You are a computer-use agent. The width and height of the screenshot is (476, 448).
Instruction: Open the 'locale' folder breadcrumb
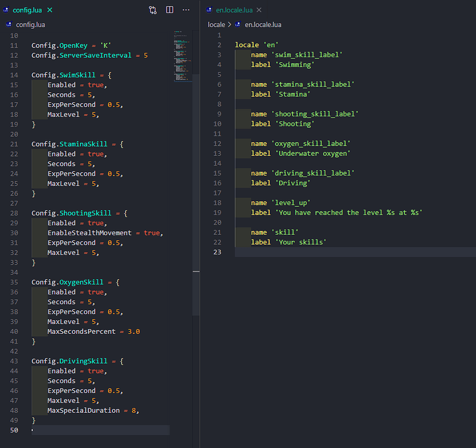tap(216, 24)
